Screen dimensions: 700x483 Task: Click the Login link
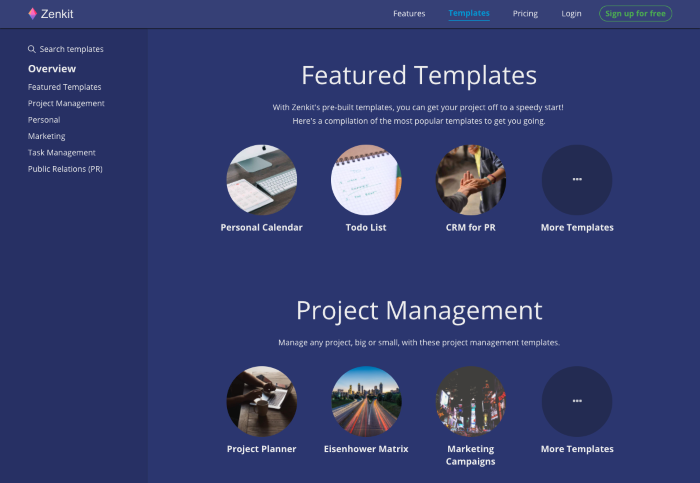(x=571, y=14)
